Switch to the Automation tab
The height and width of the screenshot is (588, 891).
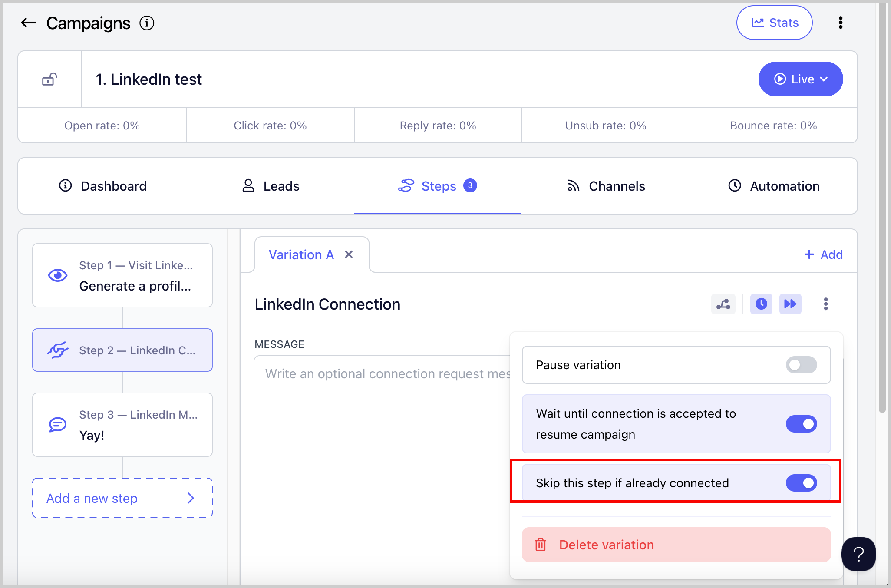[774, 186]
